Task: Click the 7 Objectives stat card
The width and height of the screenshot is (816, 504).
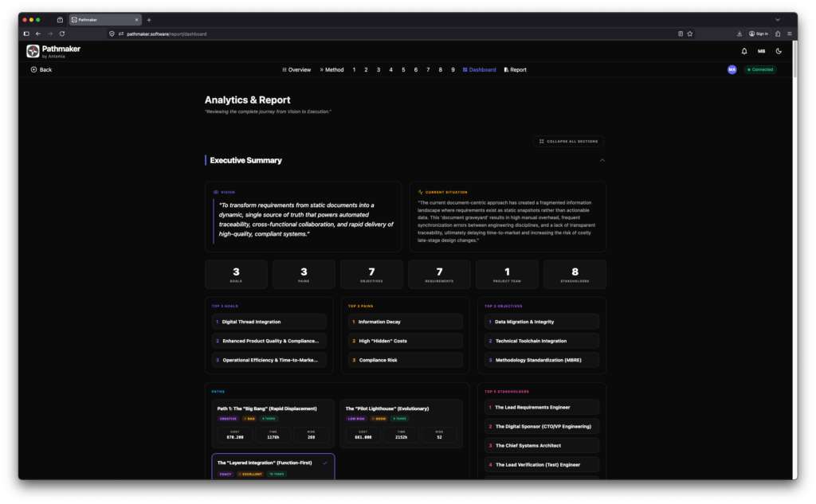Action: (371, 274)
